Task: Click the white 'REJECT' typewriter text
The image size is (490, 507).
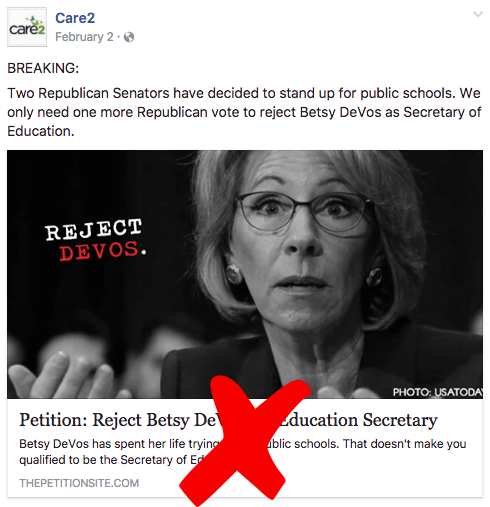Action: click(x=94, y=229)
